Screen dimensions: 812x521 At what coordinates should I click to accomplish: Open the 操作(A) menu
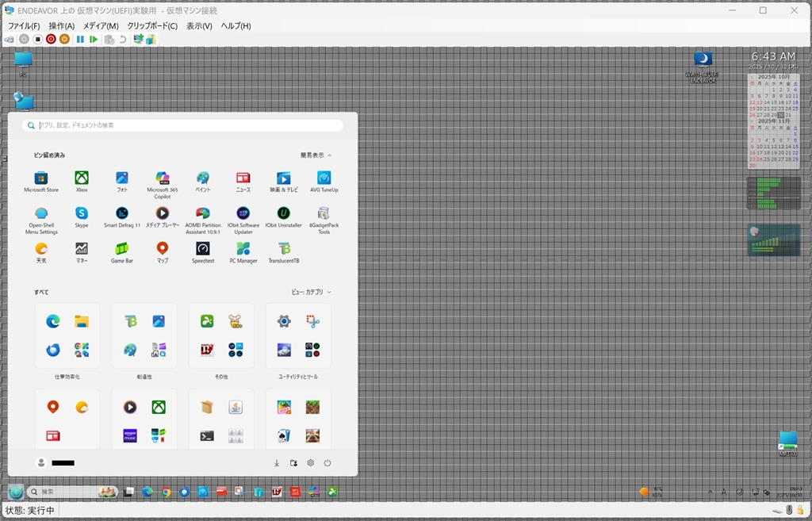point(62,26)
